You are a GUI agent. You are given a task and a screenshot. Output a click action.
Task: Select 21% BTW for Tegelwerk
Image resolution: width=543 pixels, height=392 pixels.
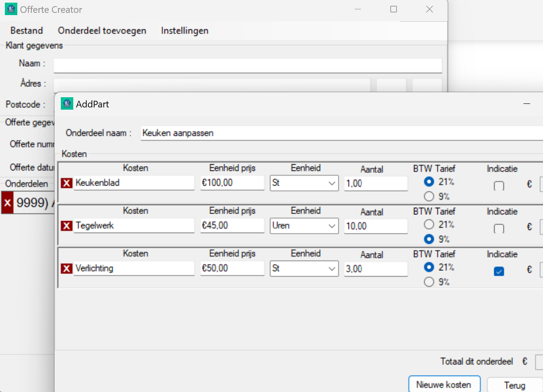coord(429,225)
